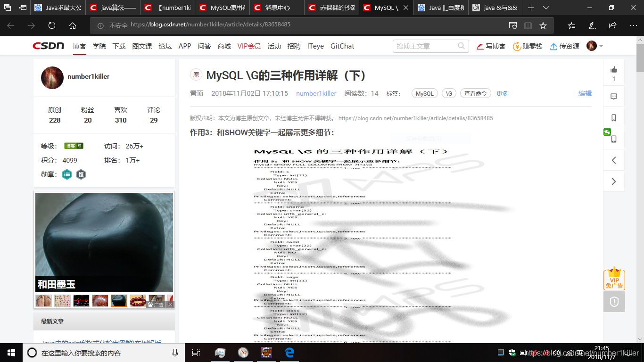Click the thumbs-up like icon
The width and height of the screenshot is (644, 362).
coord(614,69)
